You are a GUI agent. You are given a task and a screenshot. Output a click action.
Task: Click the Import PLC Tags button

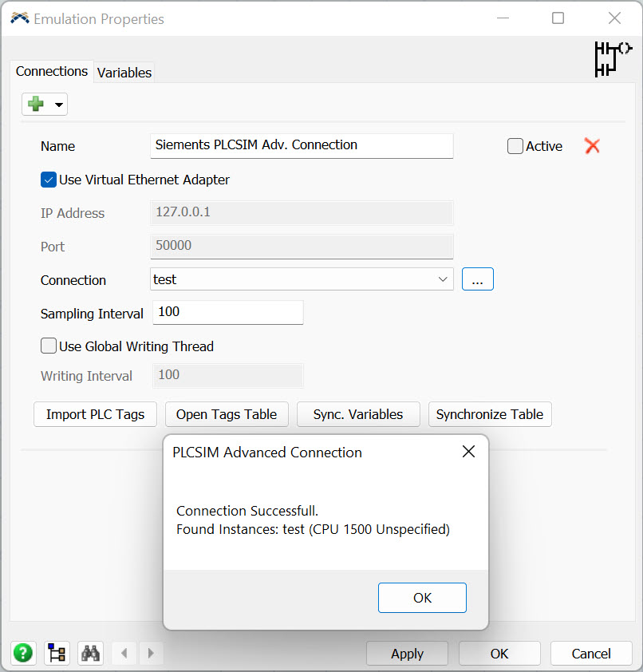[x=95, y=414]
